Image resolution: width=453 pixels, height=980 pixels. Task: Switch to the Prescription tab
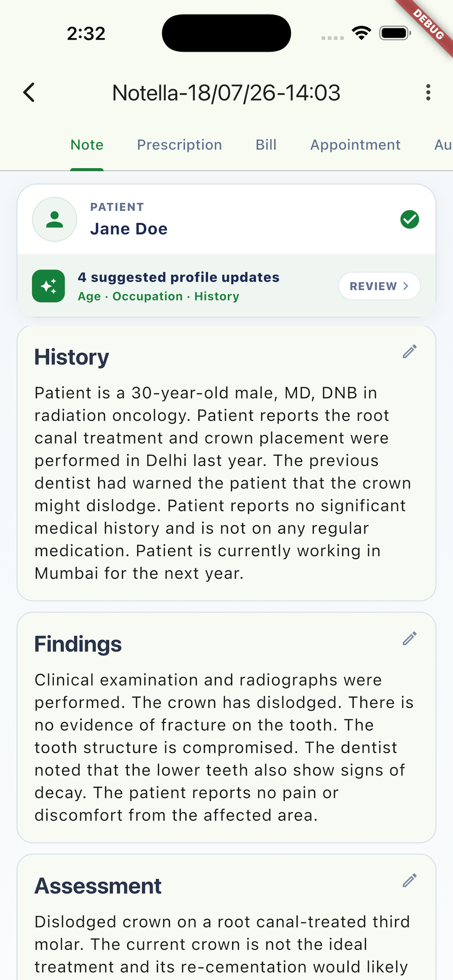coord(179,145)
